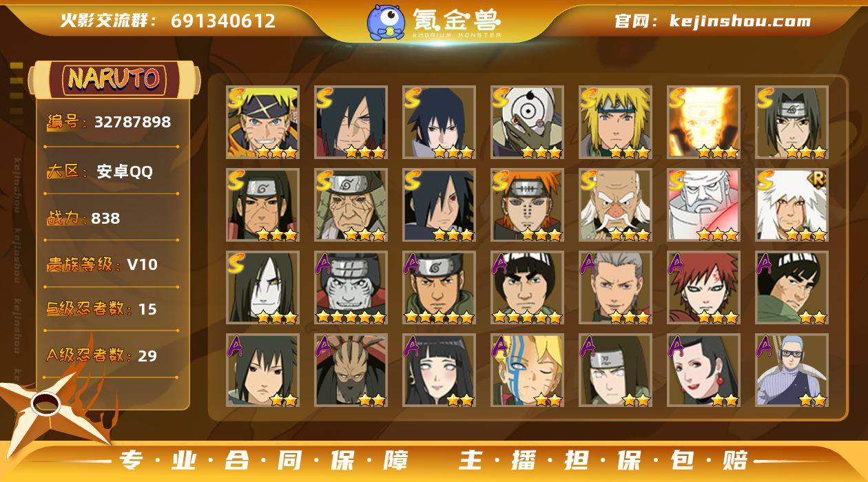
Task: Click the QQ group number 691340612
Action: point(223,21)
